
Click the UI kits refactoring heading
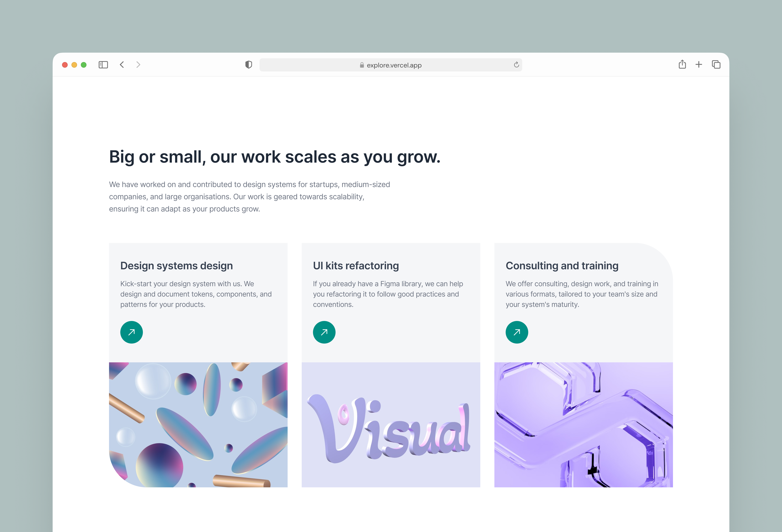point(355,266)
